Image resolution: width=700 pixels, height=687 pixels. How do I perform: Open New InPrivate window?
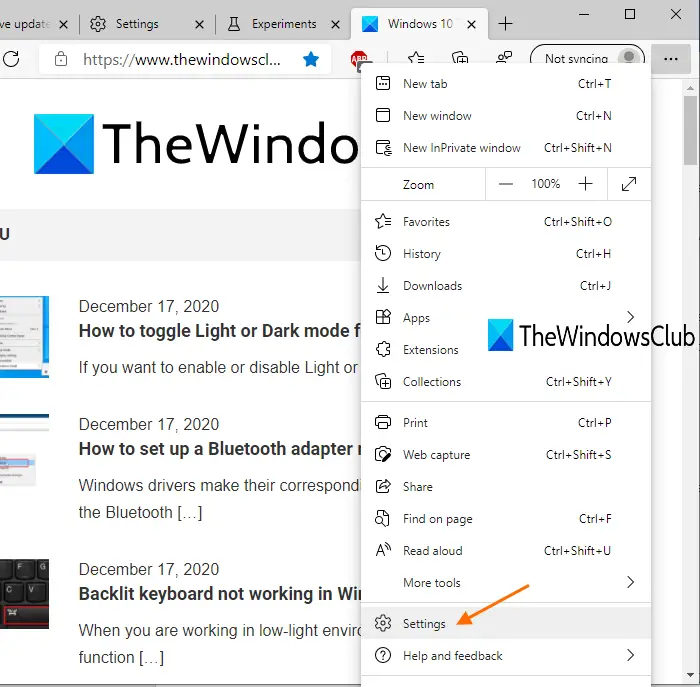coord(506,148)
